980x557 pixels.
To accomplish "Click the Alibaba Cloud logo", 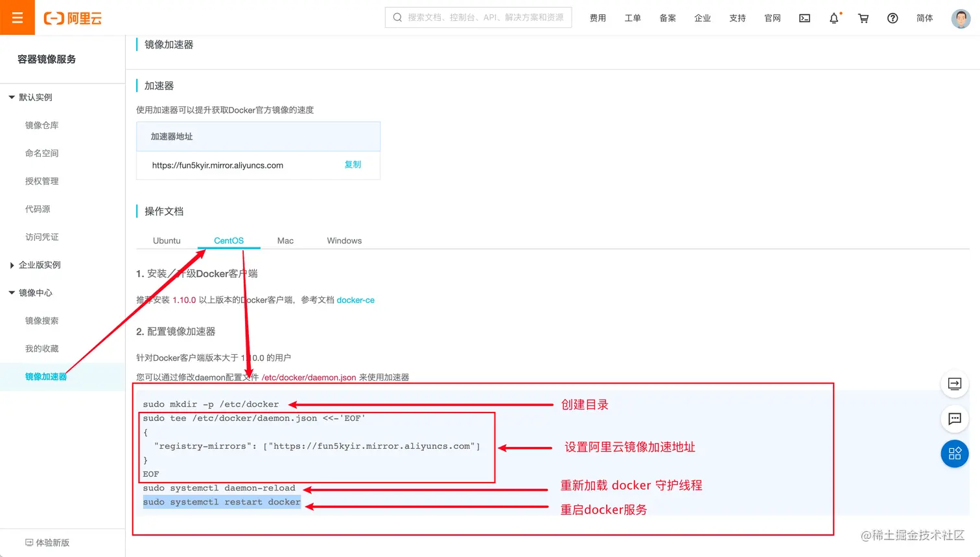I will tap(73, 18).
